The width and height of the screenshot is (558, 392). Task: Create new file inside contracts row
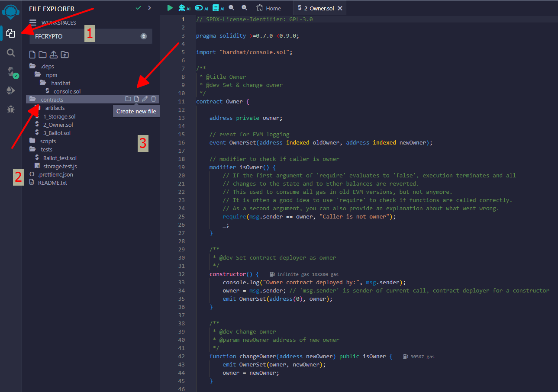[x=136, y=99]
